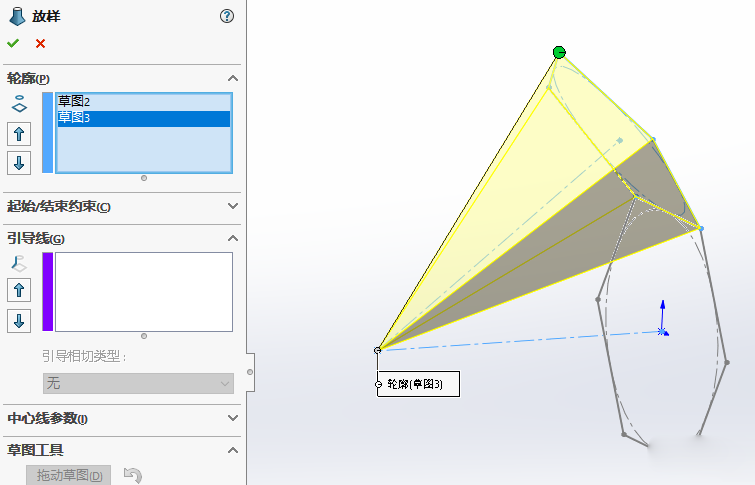Collapse the 轮廓(P) section
This screenshot has height=485, width=755.
click(x=233, y=78)
